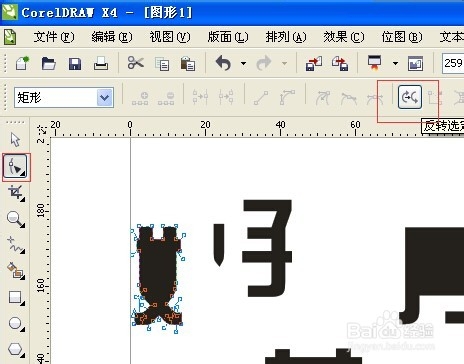This screenshot has height=364, width=464.
Task: Click the Print icon
Action: click(x=101, y=63)
